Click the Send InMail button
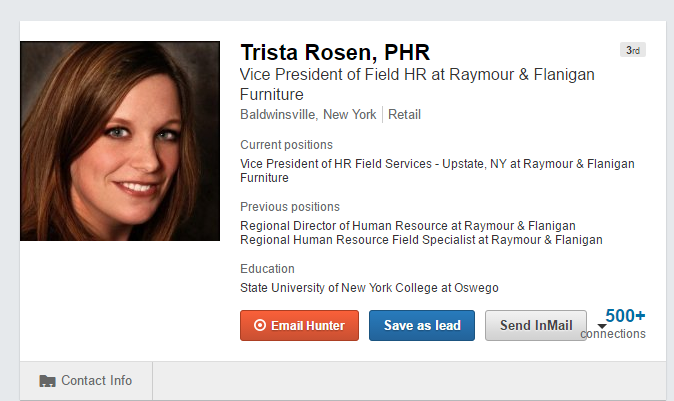Screen dimensions: 674x401 click(x=536, y=325)
